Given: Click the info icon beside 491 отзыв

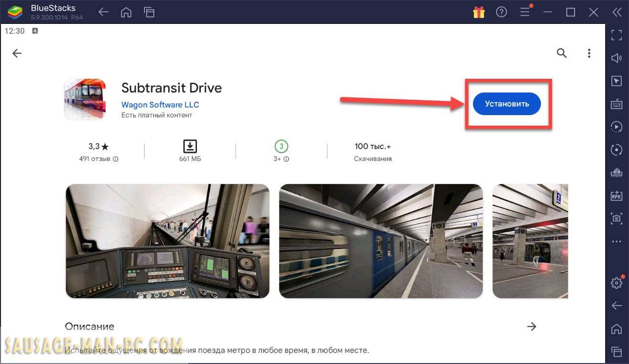Looking at the screenshot, I should tap(116, 159).
